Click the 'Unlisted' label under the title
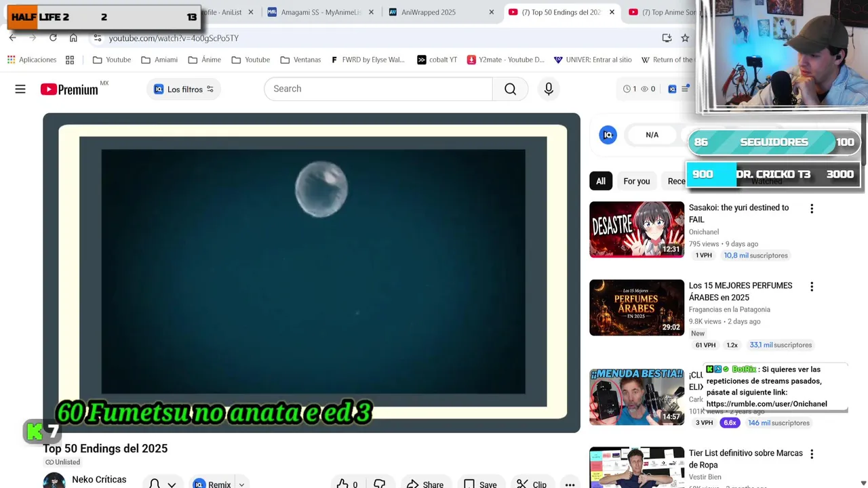The height and width of the screenshot is (488, 868). tap(62, 462)
